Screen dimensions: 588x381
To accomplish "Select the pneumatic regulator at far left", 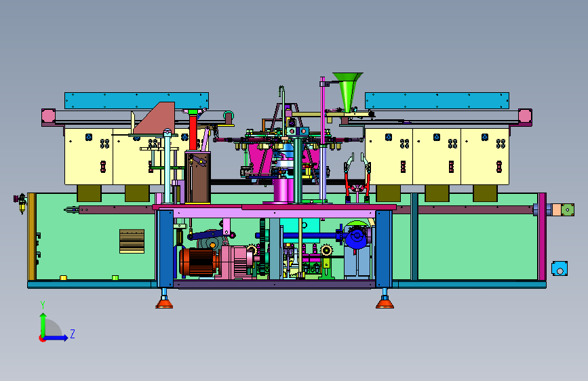I will [x=20, y=203].
